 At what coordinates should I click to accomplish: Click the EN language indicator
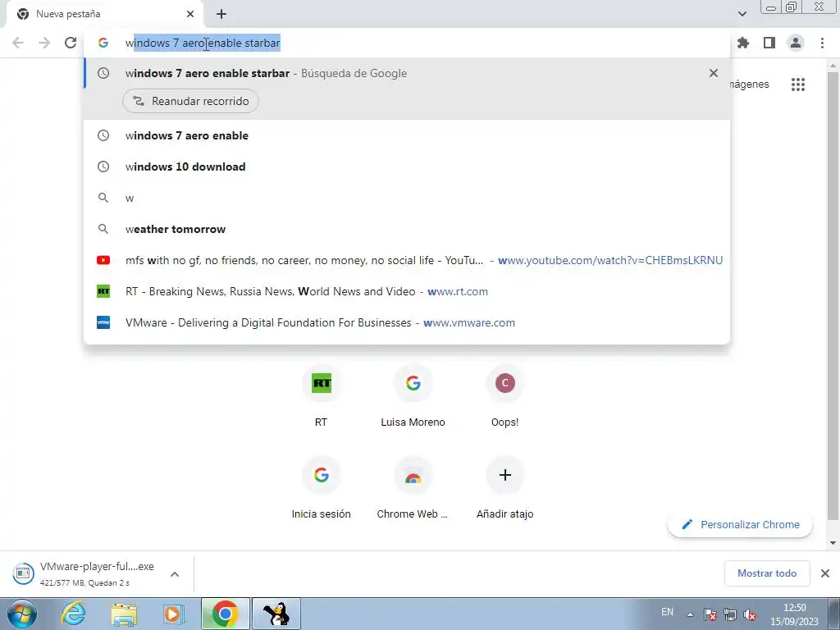tap(667, 611)
